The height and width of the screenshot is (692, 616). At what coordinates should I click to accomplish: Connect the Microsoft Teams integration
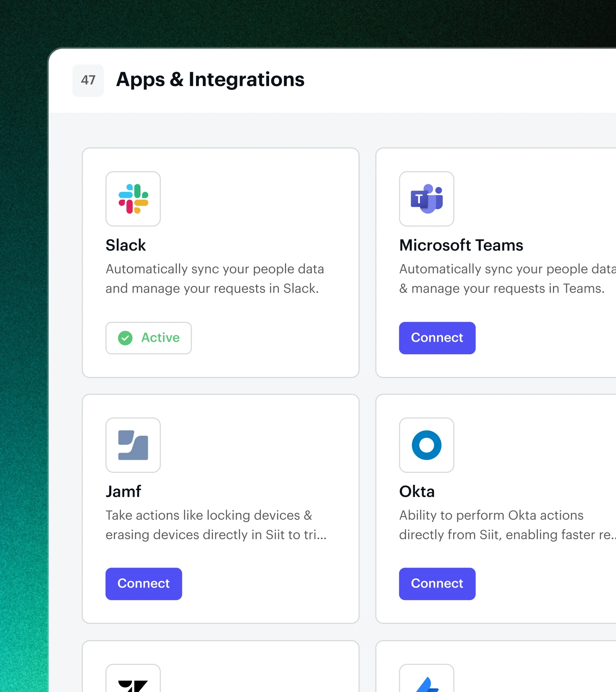437,338
